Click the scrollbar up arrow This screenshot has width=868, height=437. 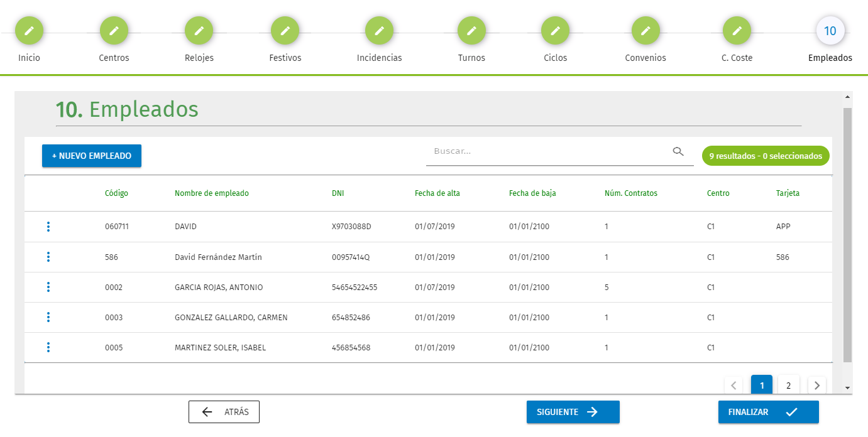coord(847,97)
